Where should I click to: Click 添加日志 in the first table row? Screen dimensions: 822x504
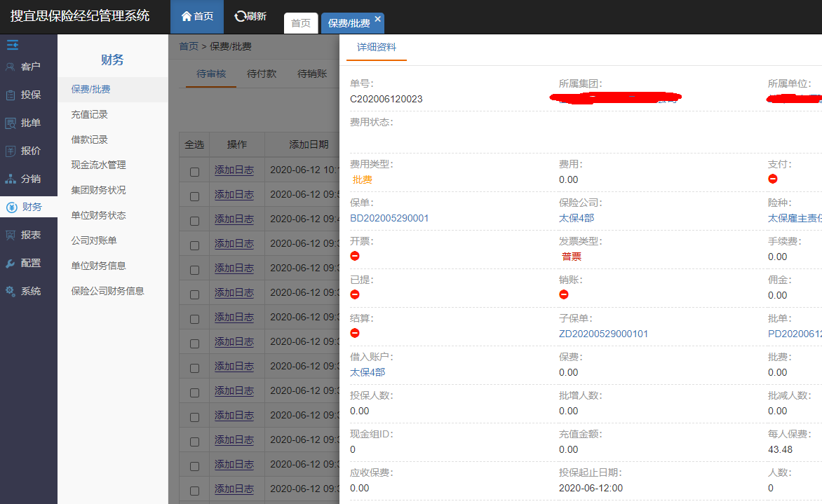coord(234,170)
